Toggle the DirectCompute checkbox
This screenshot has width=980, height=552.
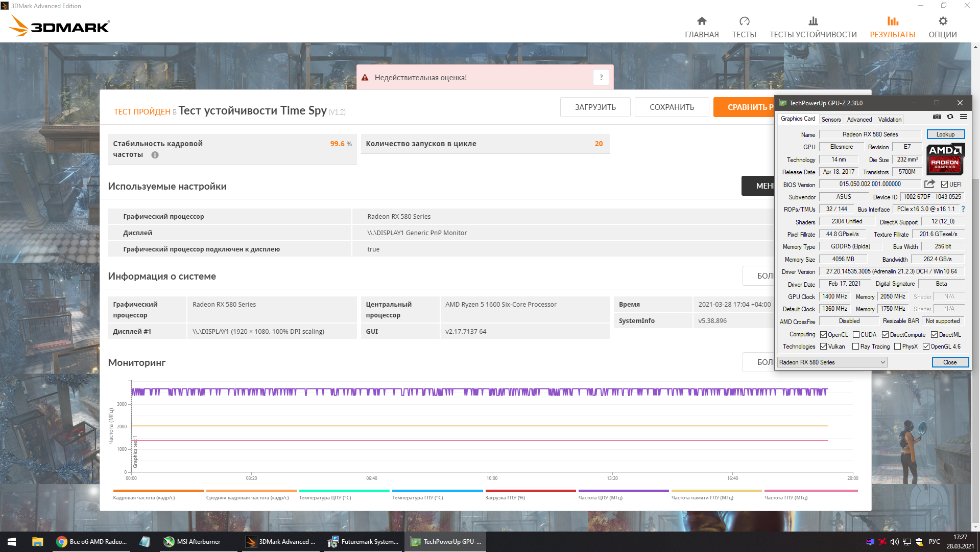pos(886,335)
